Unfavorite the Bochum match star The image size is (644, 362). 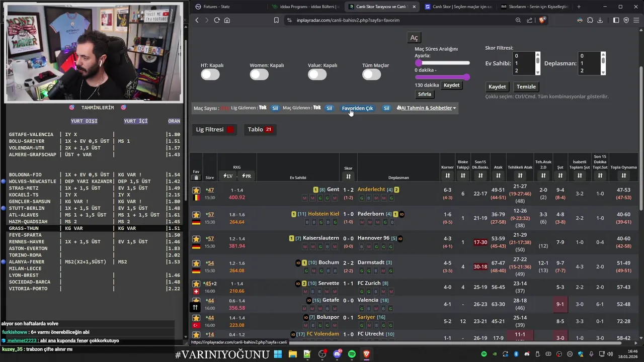pos(196,263)
